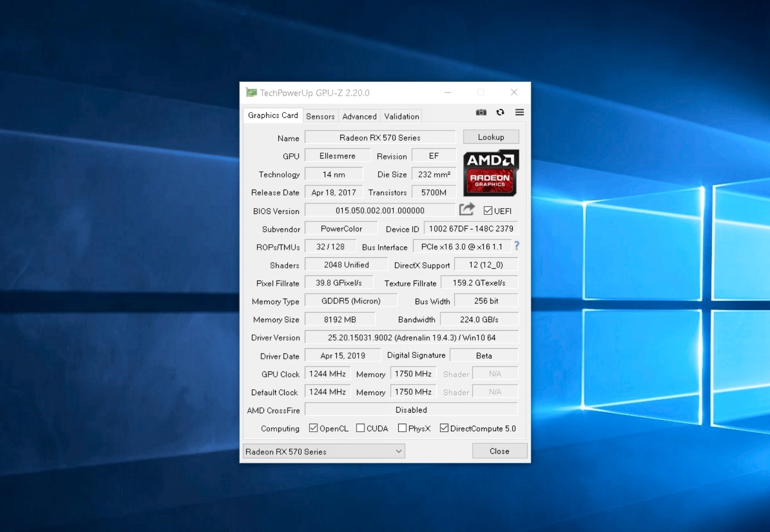Click the BIOS share/export arrow icon

(x=467, y=209)
